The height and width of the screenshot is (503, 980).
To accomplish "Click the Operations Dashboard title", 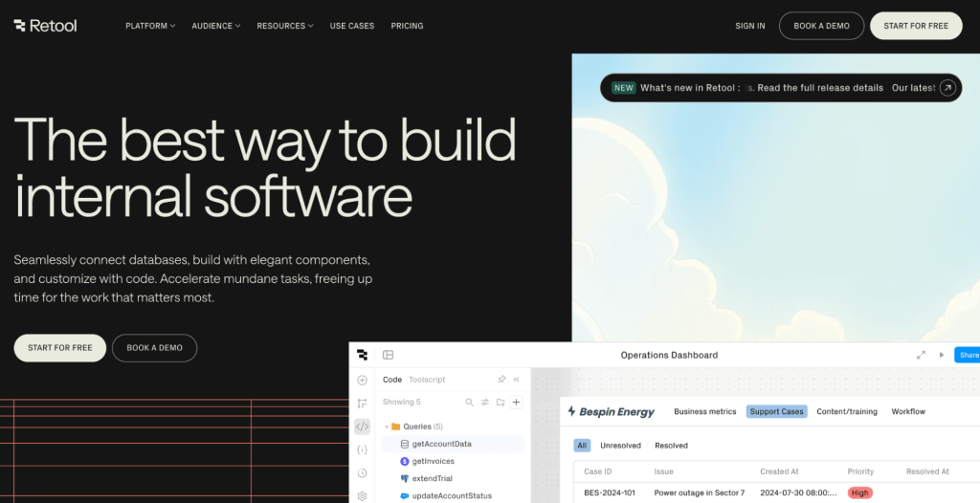I will pos(669,355).
